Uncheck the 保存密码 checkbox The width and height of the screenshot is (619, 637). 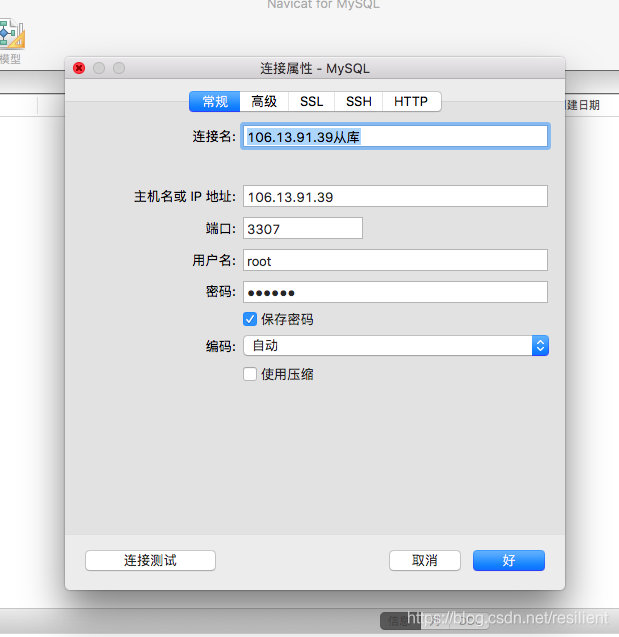[x=250, y=319]
